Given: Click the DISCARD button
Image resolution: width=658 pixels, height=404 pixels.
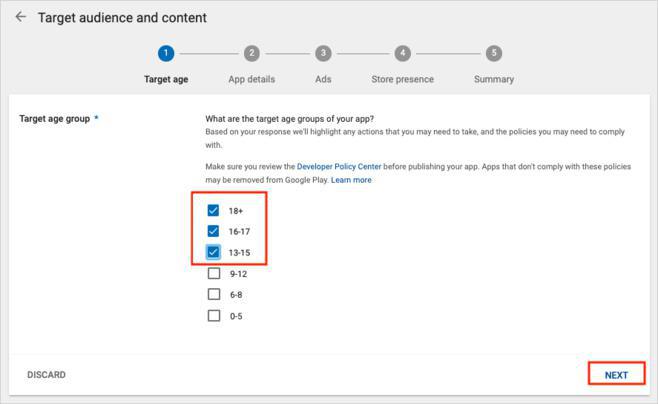Looking at the screenshot, I should 46,375.
